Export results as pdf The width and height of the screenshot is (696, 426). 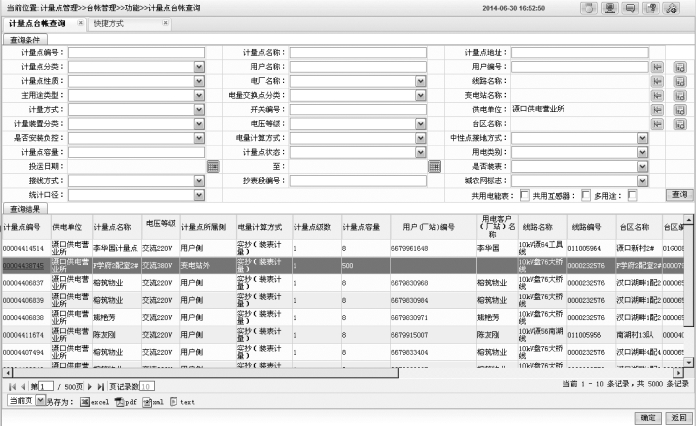tap(126, 402)
